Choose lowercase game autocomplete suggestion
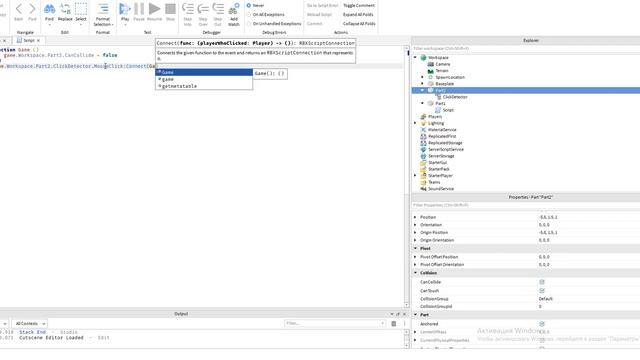This screenshot has width=640, height=360. tap(204, 79)
